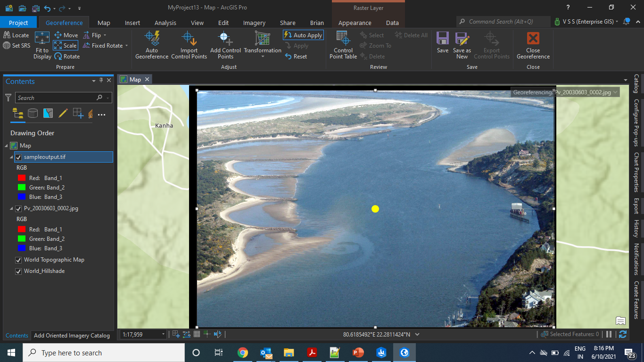Open the Control Point Table
The height and width of the screenshot is (362, 644).
pos(343,45)
